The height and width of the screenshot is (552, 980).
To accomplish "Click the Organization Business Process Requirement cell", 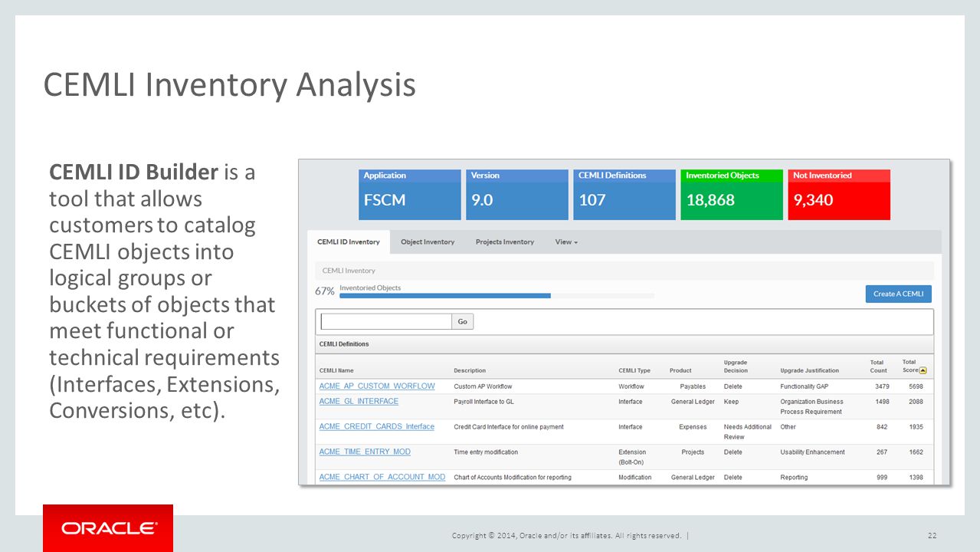I will click(x=811, y=406).
